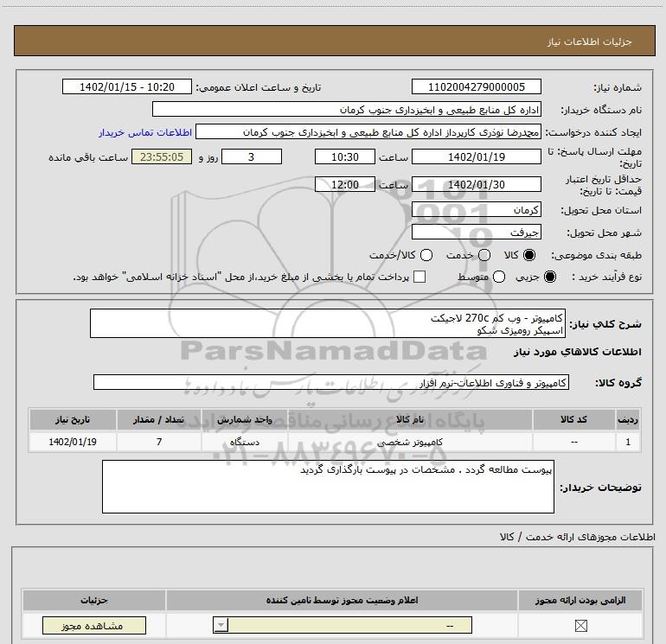Click the buyer notes text area
The height and width of the screenshot is (644, 666).
point(328,487)
